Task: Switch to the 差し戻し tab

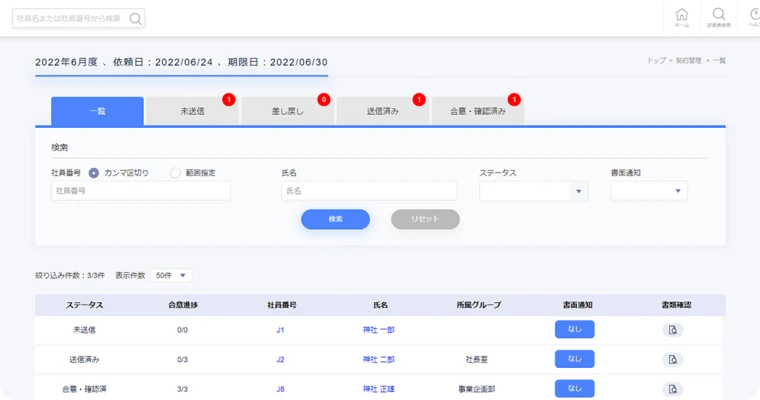Action: click(x=287, y=111)
